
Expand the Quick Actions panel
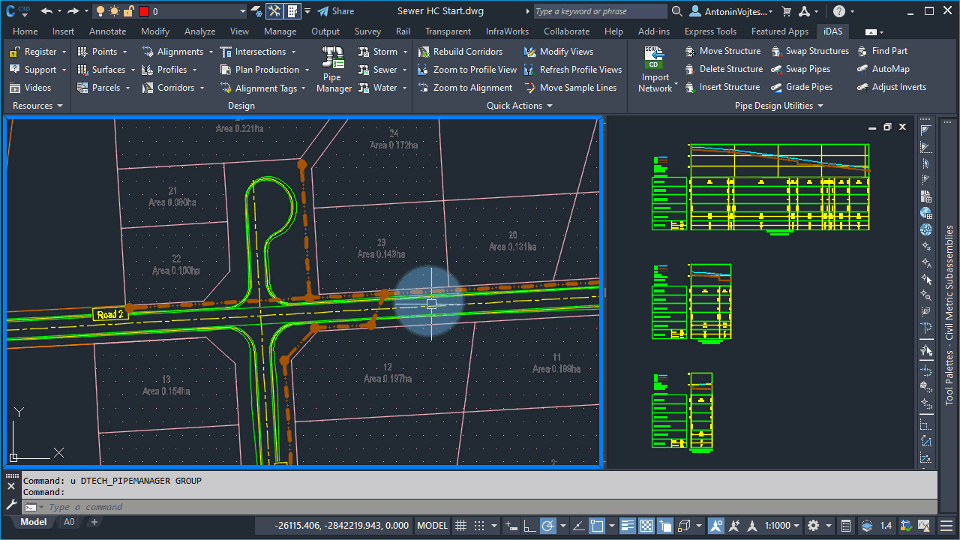pos(519,105)
